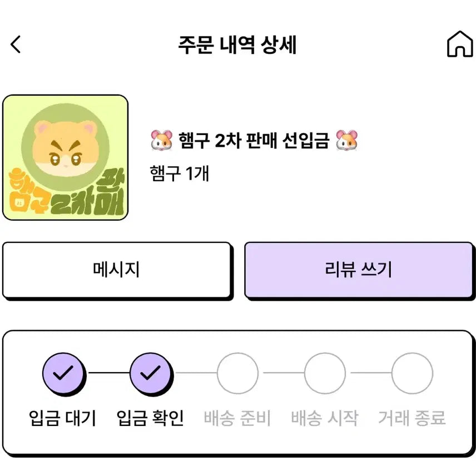Select the empty 배송 준비 step circle

(237, 373)
